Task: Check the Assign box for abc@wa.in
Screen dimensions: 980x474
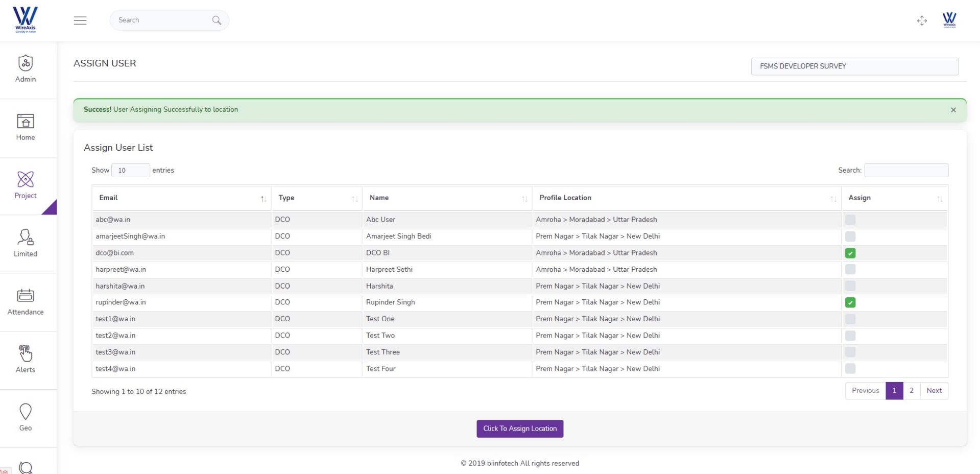Action: (850, 220)
